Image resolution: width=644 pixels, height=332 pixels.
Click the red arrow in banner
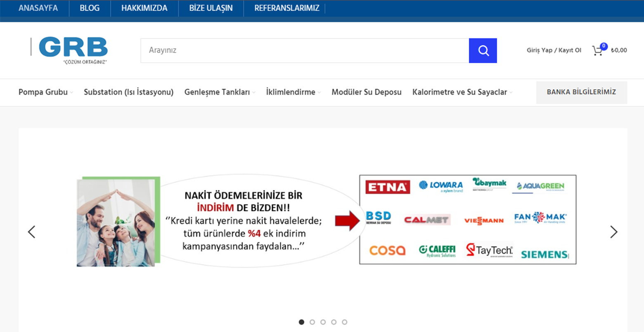click(x=347, y=221)
